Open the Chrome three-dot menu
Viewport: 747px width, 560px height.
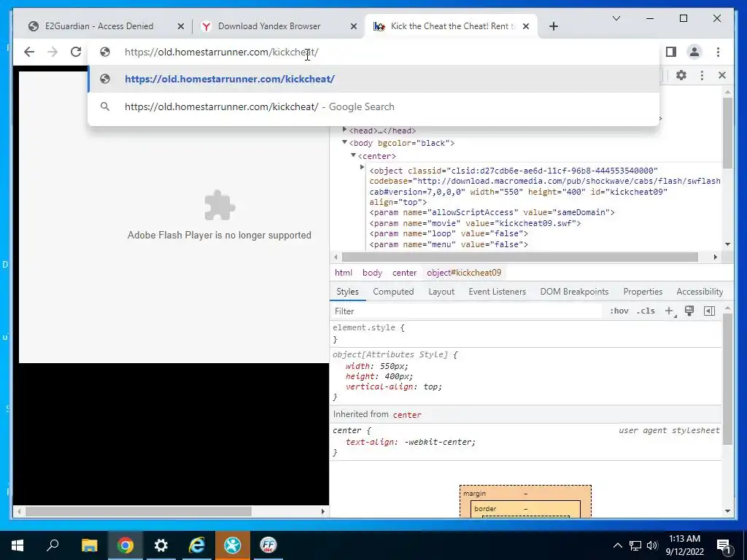718,52
